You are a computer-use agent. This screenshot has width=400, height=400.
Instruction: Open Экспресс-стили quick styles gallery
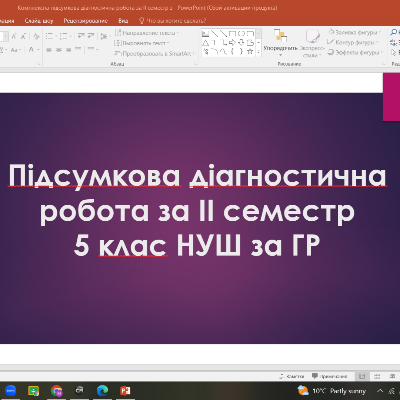(x=312, y=43)
